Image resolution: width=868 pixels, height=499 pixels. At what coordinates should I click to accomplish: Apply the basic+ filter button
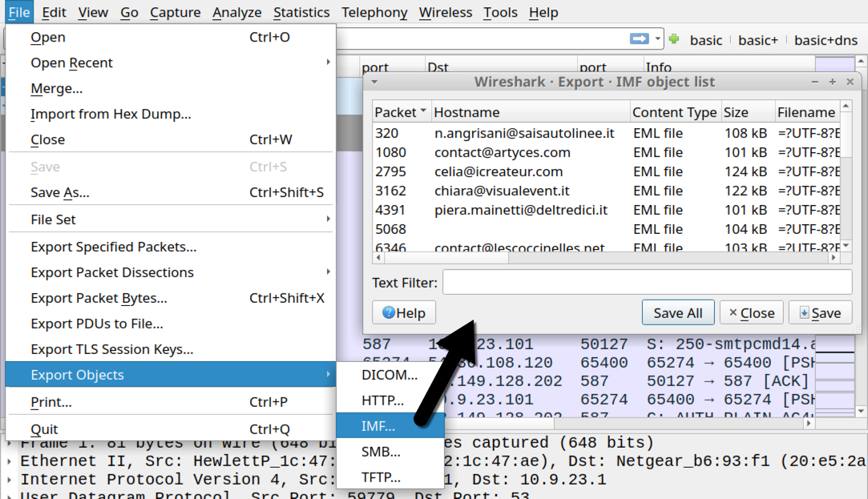pyautogui.click(x=758, y=40)
